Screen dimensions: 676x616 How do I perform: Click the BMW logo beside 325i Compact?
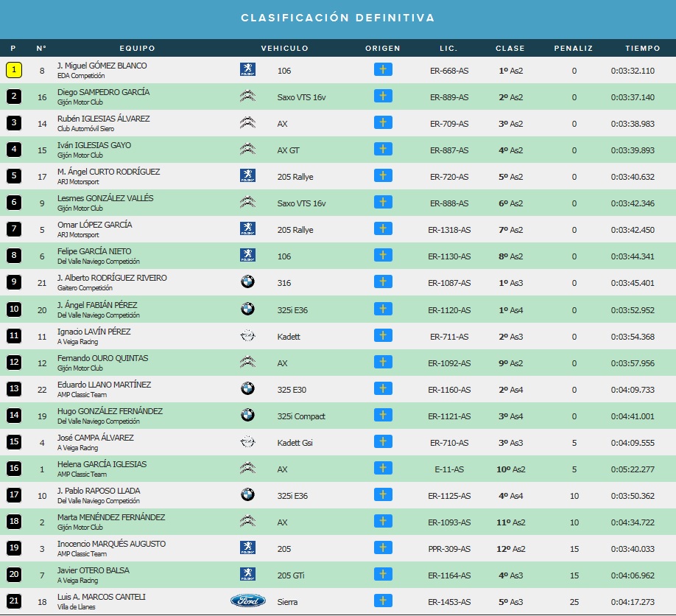(247, 415)
